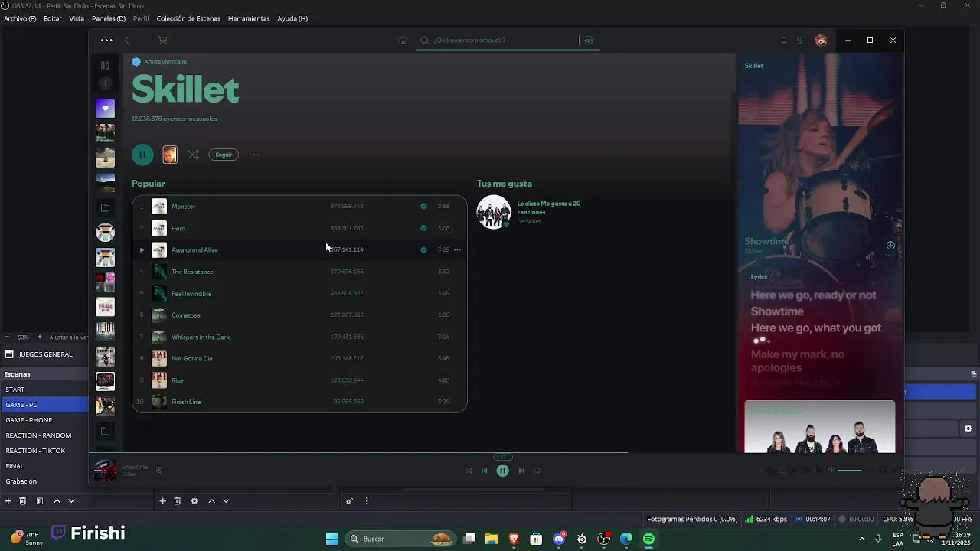
Task: Add a scene with the OBS plus icon
Action: 8,501
